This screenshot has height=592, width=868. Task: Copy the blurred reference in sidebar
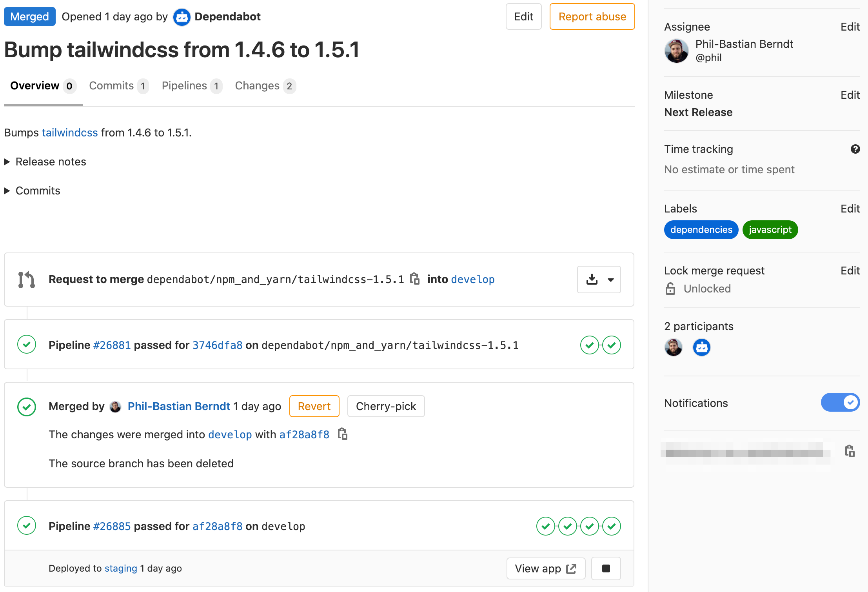coord(850,451)
